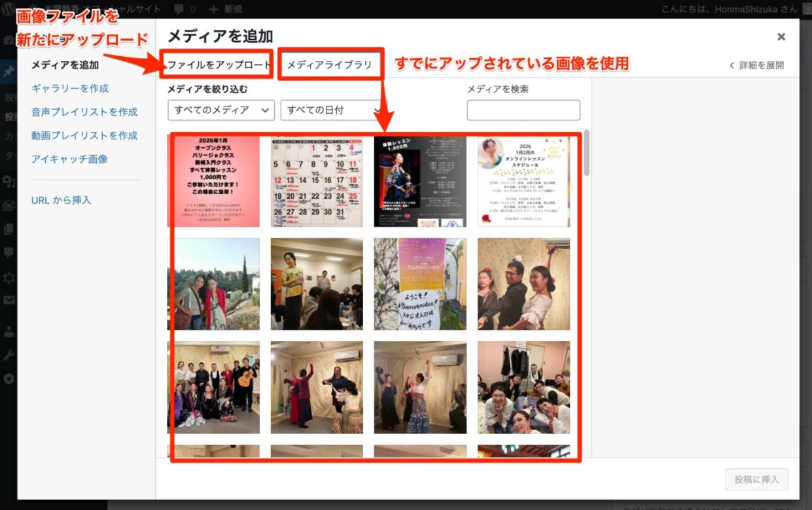Open the gear settings icon in left sidebar
This screenshot has width=812, height=510.
(9, 277)
